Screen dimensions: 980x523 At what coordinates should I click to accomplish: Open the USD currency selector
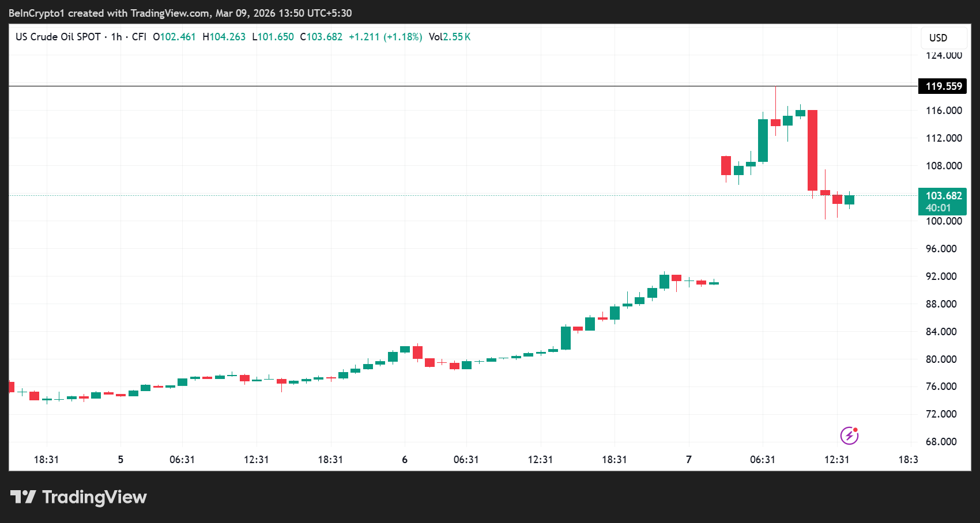[944, 38]
